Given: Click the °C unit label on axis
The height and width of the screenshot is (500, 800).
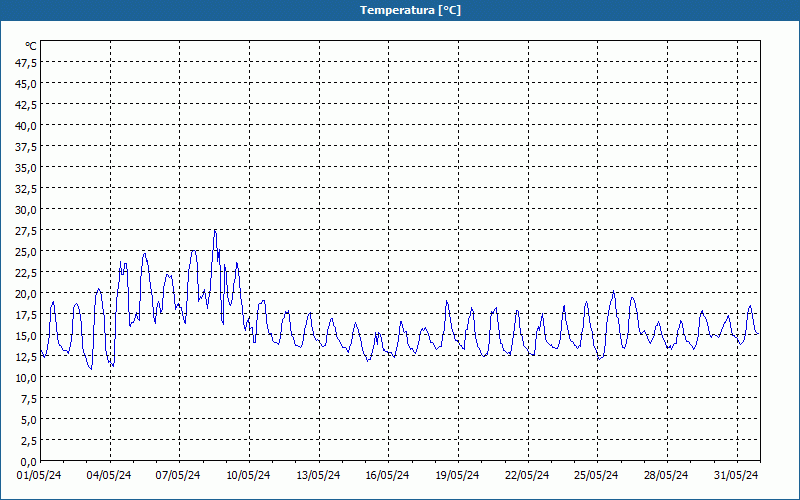Looking at the screenshot, I should [x=31, y=46].
